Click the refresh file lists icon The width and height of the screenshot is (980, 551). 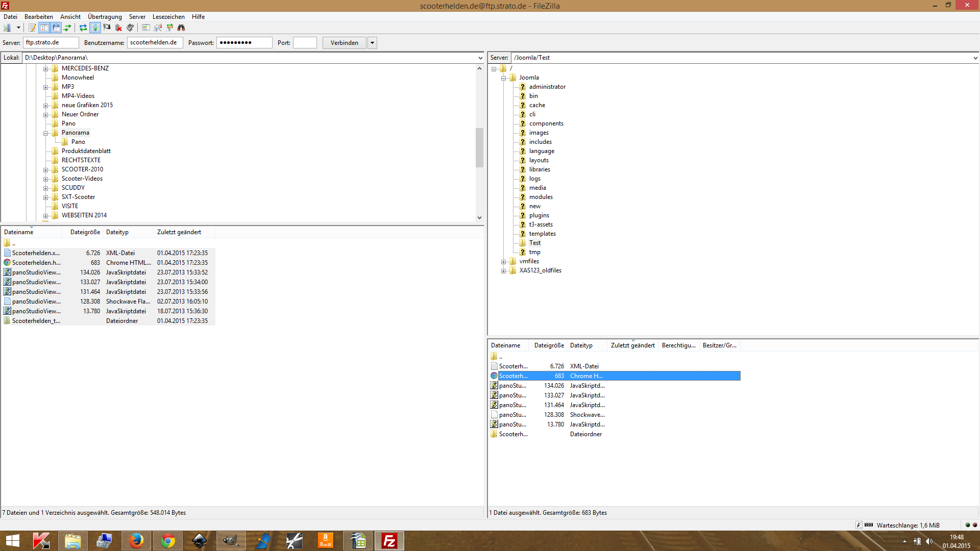[83, 28]
